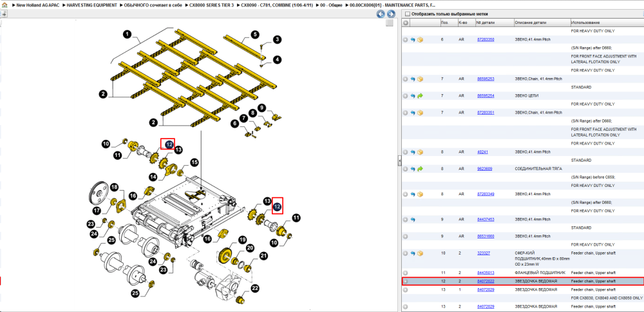The image size is (644, 312).
Task: Open part number link 40241
Action: point(482,151)
